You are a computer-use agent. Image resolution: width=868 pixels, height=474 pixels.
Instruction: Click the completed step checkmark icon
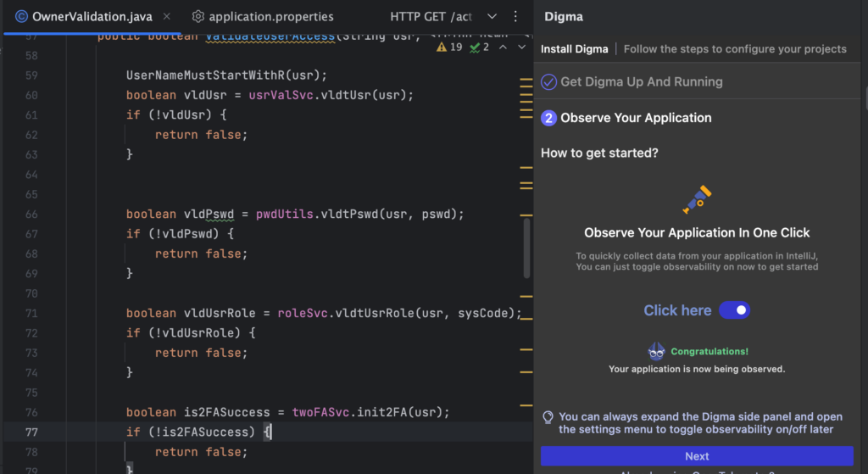548,82
